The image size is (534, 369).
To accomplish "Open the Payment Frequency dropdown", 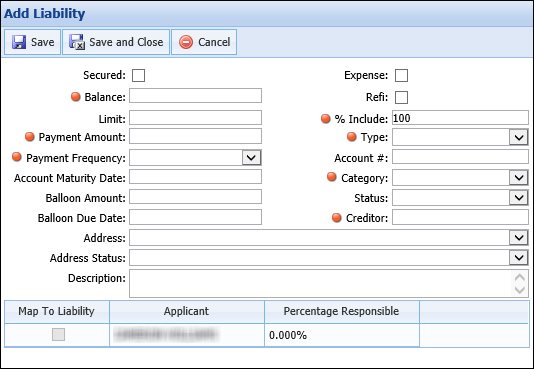I will [251, 158].
